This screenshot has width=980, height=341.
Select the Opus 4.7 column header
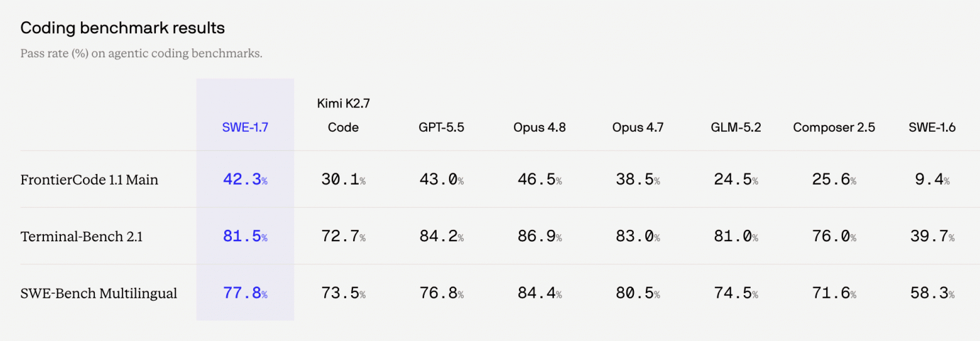pos(638,127)
